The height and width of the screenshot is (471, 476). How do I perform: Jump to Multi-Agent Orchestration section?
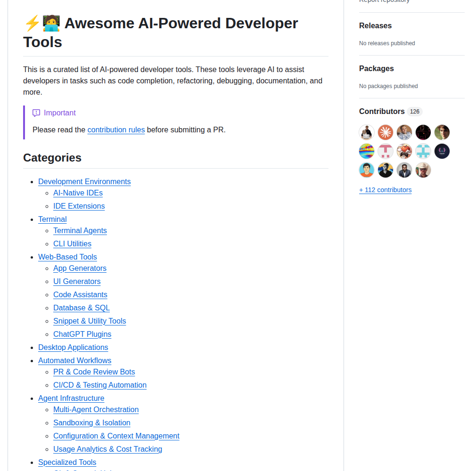click(x=96, y=409)
